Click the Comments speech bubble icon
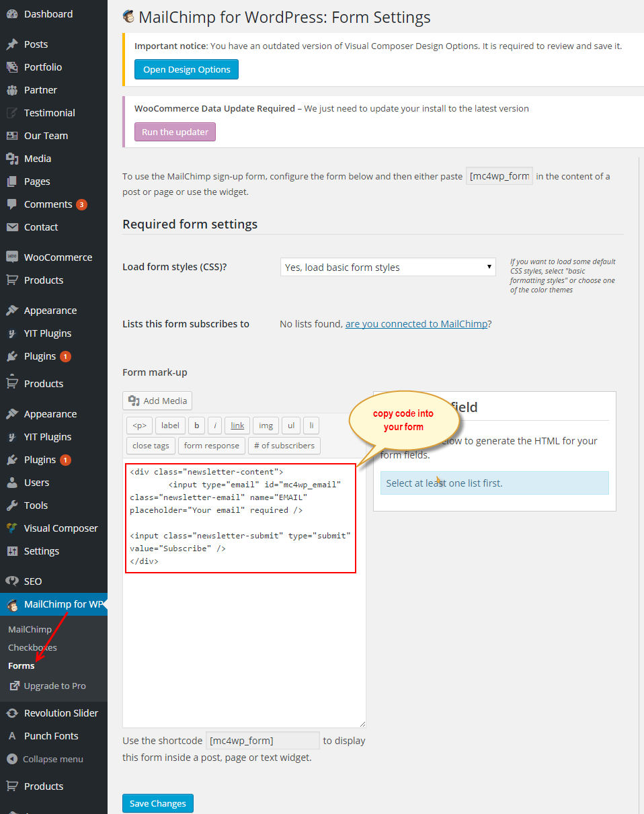The height and width of the screenshot is (814, 644). coord(12,204)
